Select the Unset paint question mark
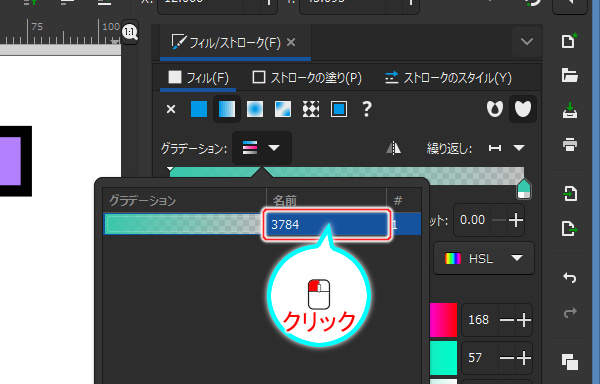 coord(367,109)
